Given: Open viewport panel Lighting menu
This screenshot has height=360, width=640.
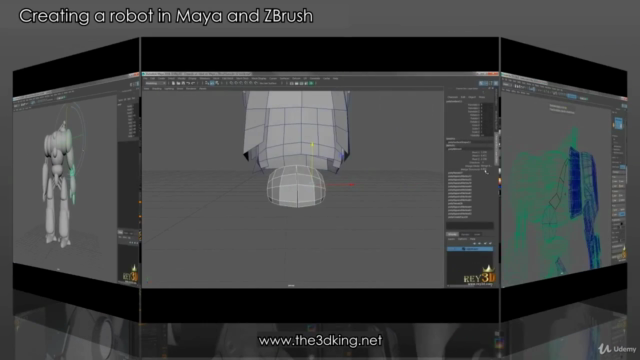Looking at the screenshot, I should click(x=169, y=89).
